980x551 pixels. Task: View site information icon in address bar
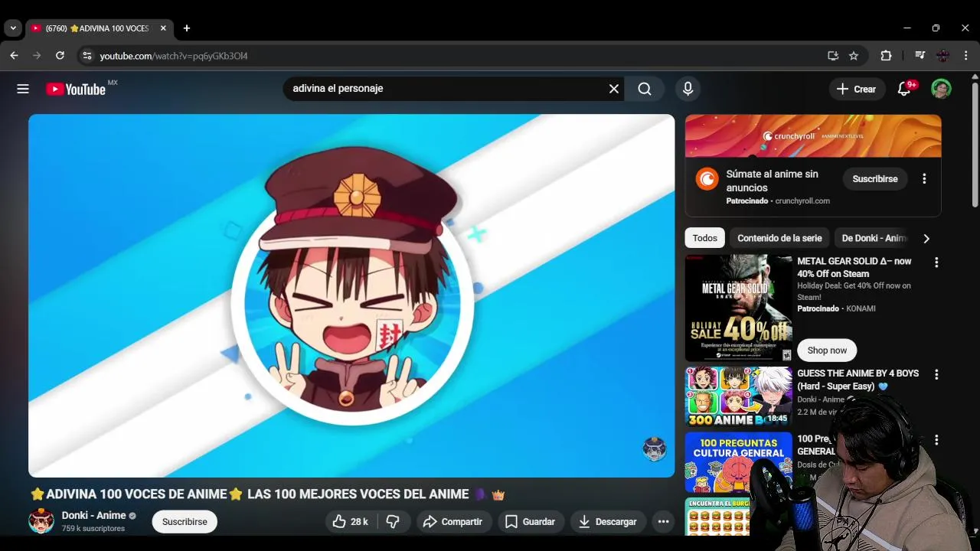click(x=87, y=56)
